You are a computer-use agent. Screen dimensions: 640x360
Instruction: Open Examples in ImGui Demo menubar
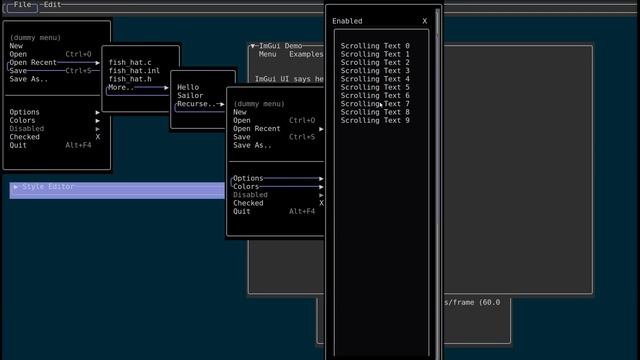coord(306,54)
